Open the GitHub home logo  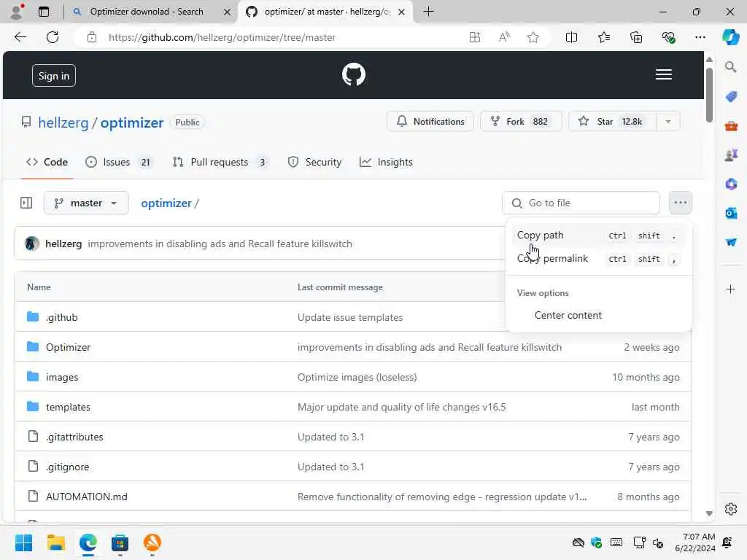354,75
